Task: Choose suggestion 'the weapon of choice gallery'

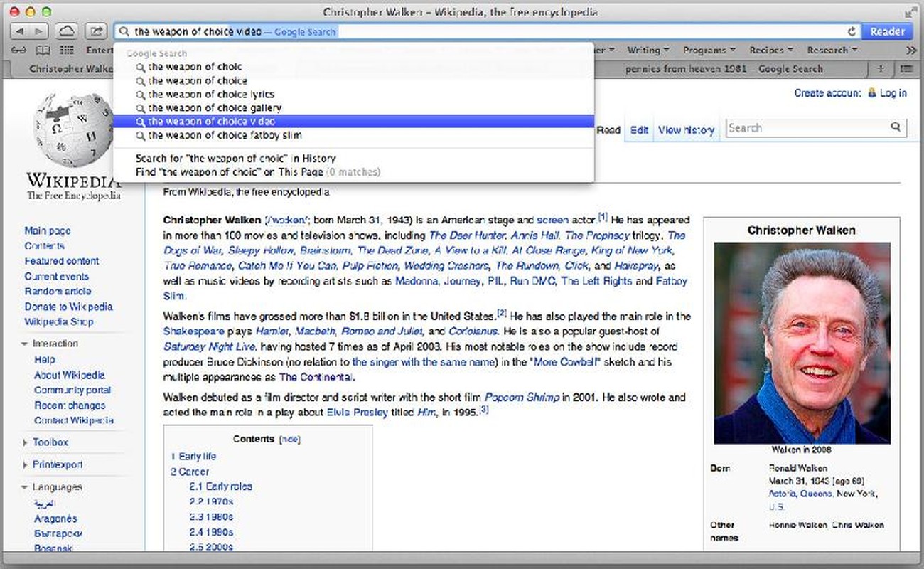Action: click(x=353, y=107)
